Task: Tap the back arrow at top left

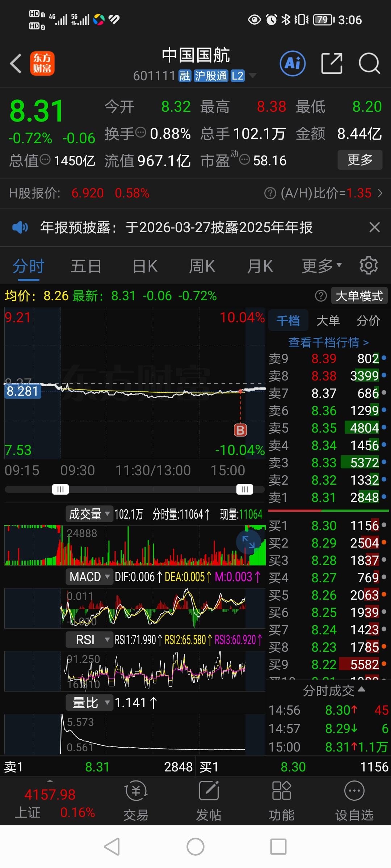Action: coord(16,64)
